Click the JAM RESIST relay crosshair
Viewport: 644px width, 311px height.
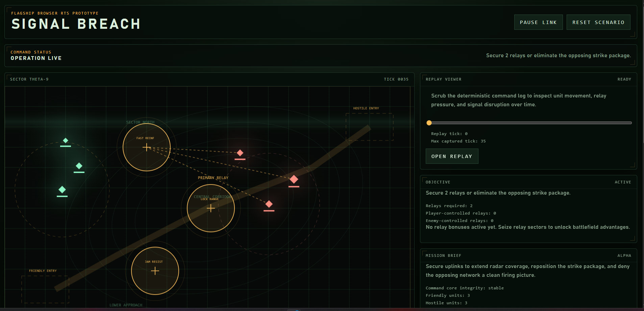tap(155, 271)
